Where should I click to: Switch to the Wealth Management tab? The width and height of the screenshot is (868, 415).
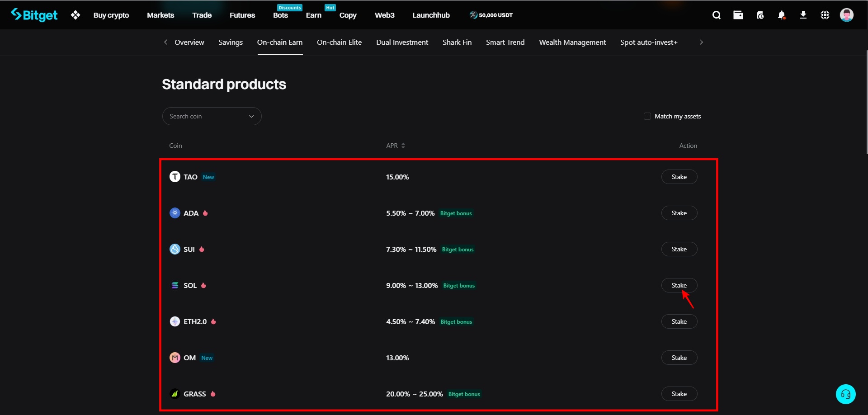point(573,42)
